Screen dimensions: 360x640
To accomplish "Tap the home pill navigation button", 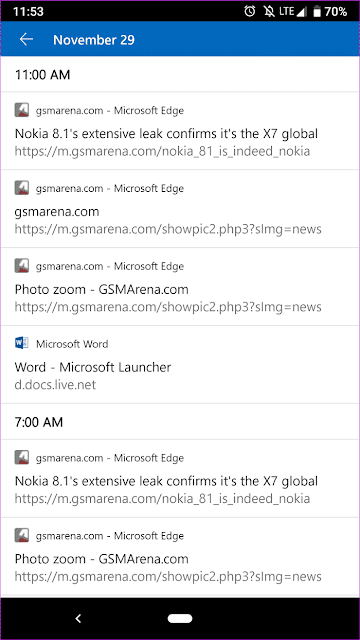I will pos(180,619).
